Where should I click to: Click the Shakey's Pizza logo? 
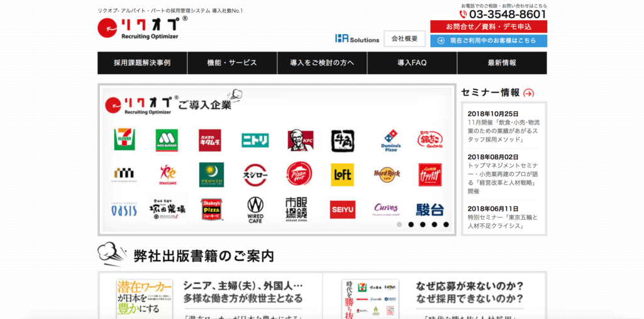212,210
